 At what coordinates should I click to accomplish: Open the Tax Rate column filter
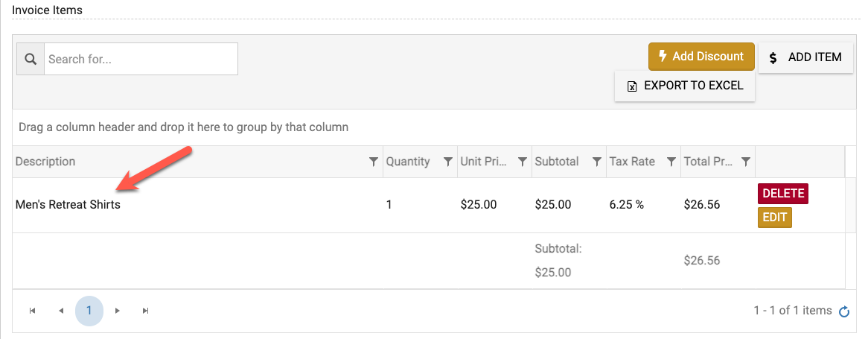coord(671,162)
